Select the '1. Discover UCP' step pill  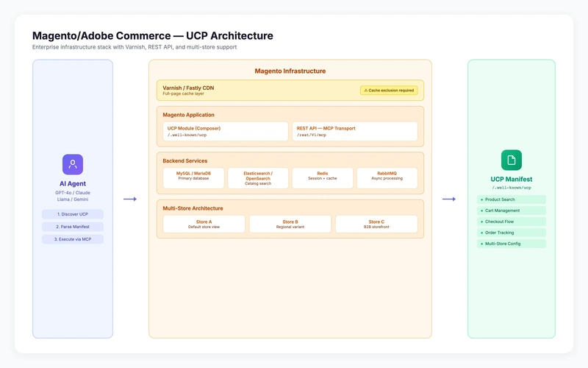[73, 214]
